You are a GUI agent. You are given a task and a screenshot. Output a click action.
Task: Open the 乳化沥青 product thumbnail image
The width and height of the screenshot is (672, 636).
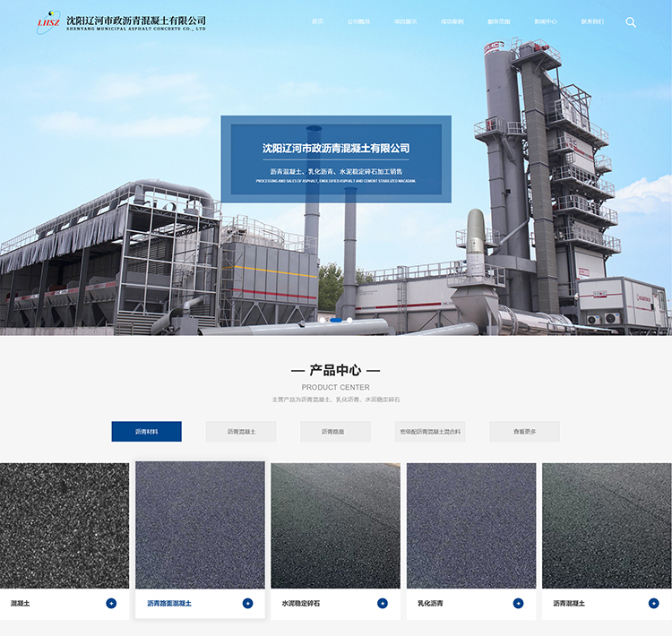pos(471,525)
